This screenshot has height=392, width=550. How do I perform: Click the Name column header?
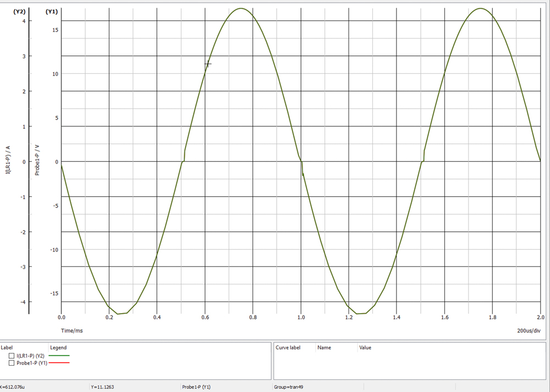point(324,347)
